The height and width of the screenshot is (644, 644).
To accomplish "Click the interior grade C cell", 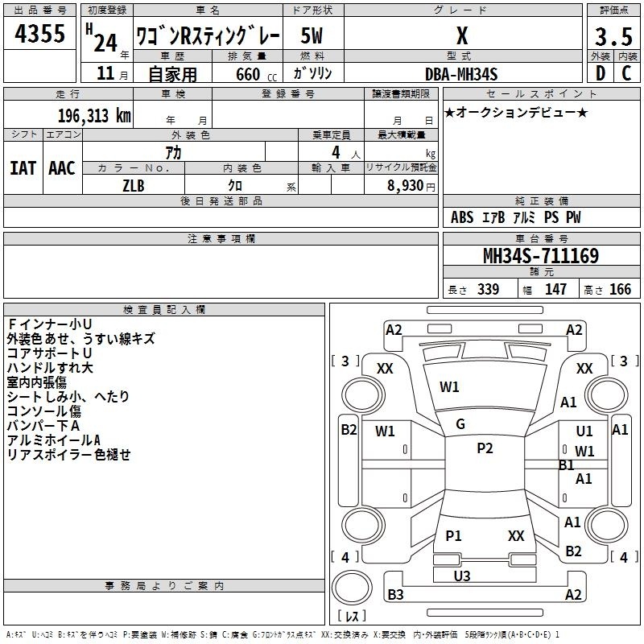I will point(626,72).
